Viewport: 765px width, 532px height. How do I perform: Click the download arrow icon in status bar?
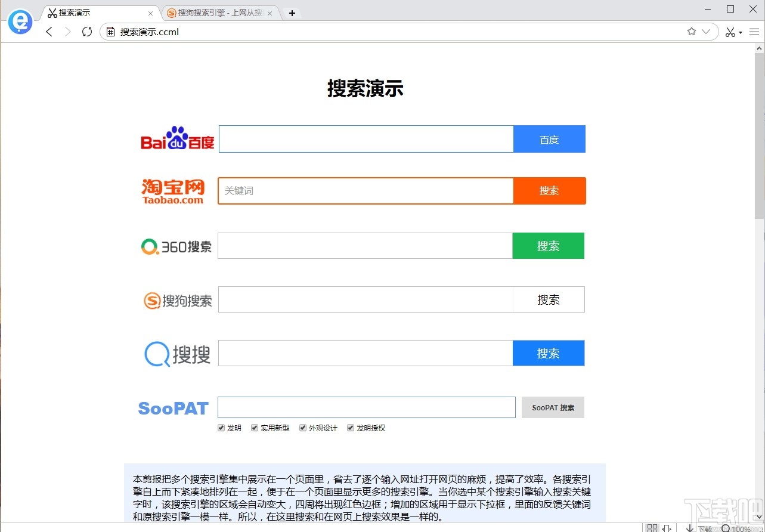coord(689,528)
